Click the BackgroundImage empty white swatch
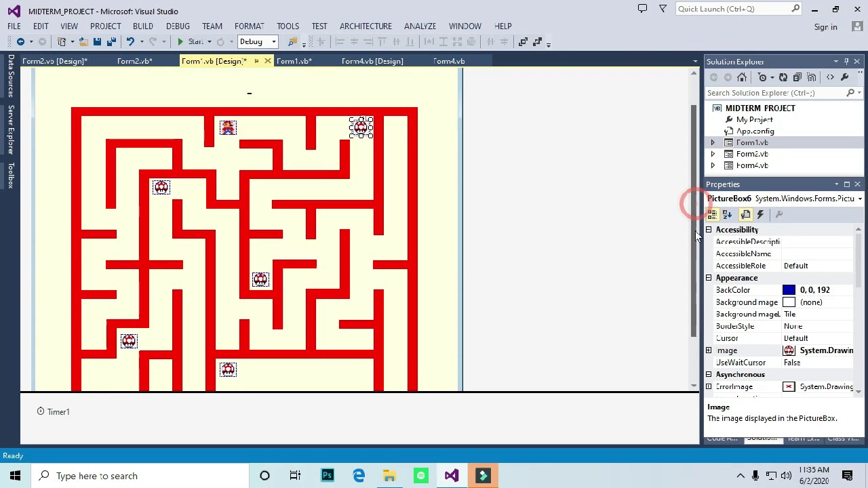The width and height of the screenshot is (868, 488). tap(789, 302)
